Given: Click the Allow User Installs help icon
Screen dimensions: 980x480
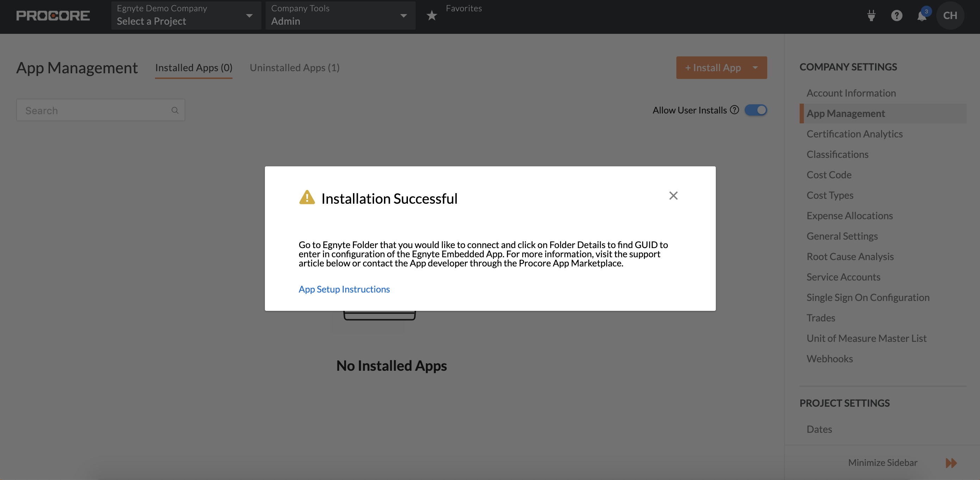Looking at the screenshot, I should pos(734,110).
